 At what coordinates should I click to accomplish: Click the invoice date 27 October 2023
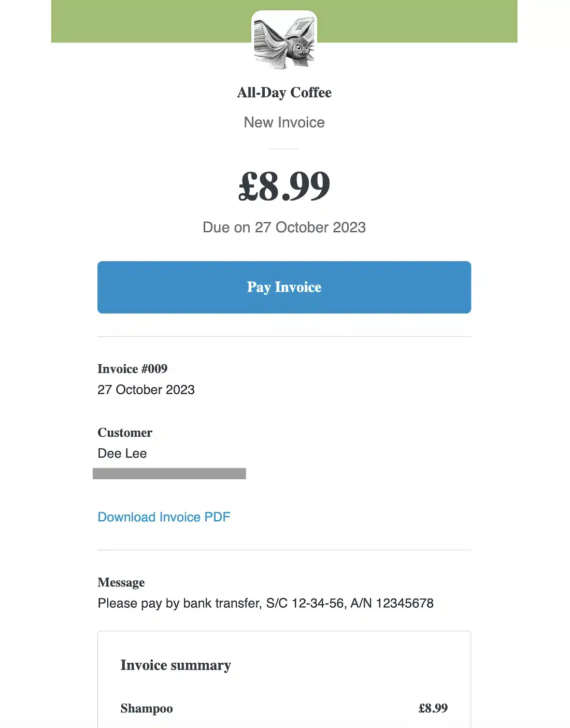(146, 390)
